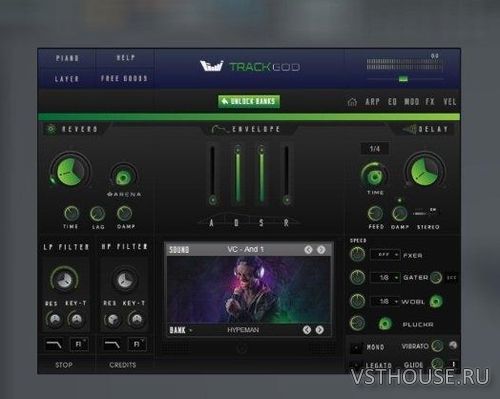Click the Vibrato amount knob
Screen dimensions: 500x399
point(437,346)
